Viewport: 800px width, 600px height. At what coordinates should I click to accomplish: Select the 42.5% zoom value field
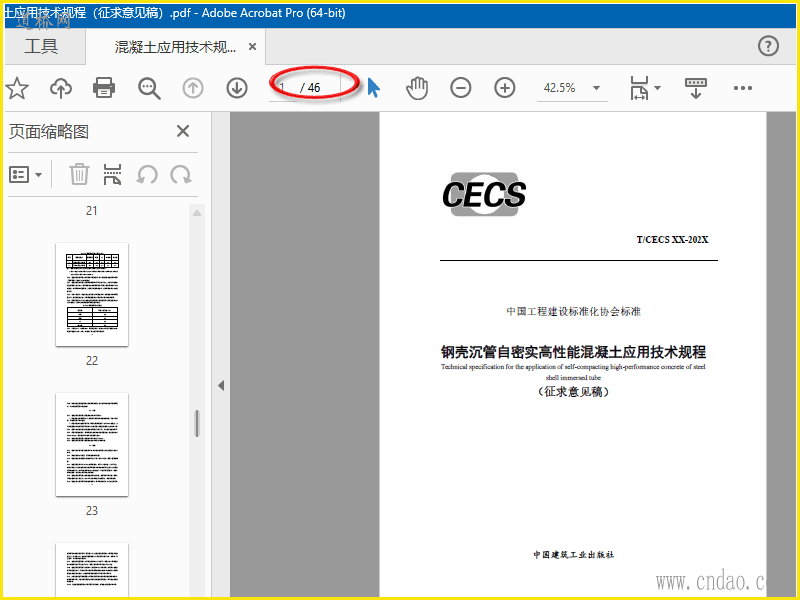(560, 88)
